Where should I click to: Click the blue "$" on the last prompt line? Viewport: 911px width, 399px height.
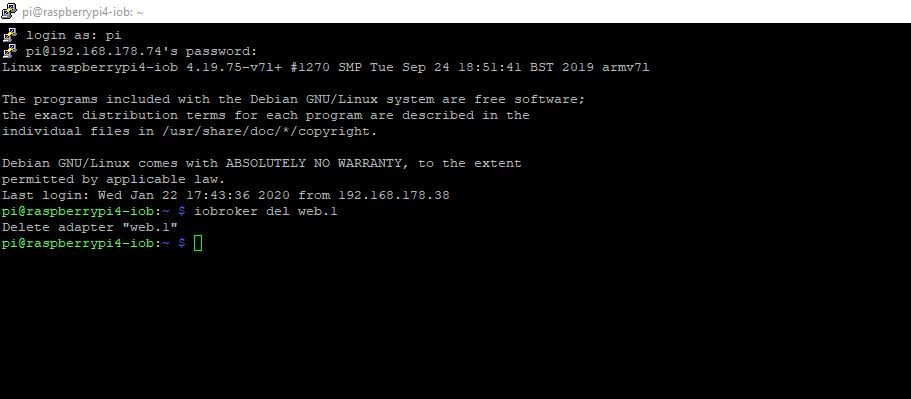[x=182, y=243]
